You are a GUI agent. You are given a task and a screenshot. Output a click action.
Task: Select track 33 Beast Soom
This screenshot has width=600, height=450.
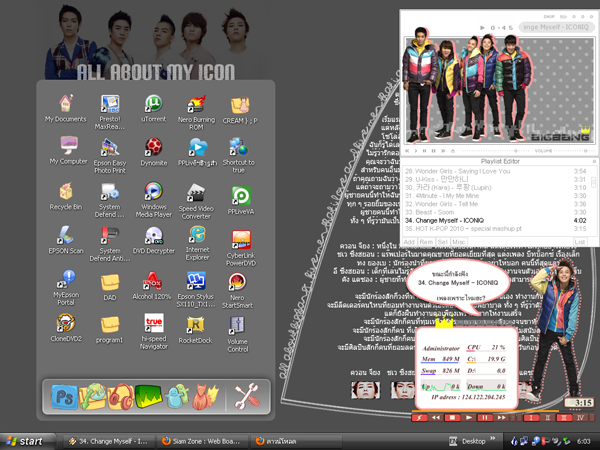pos(495,212)
